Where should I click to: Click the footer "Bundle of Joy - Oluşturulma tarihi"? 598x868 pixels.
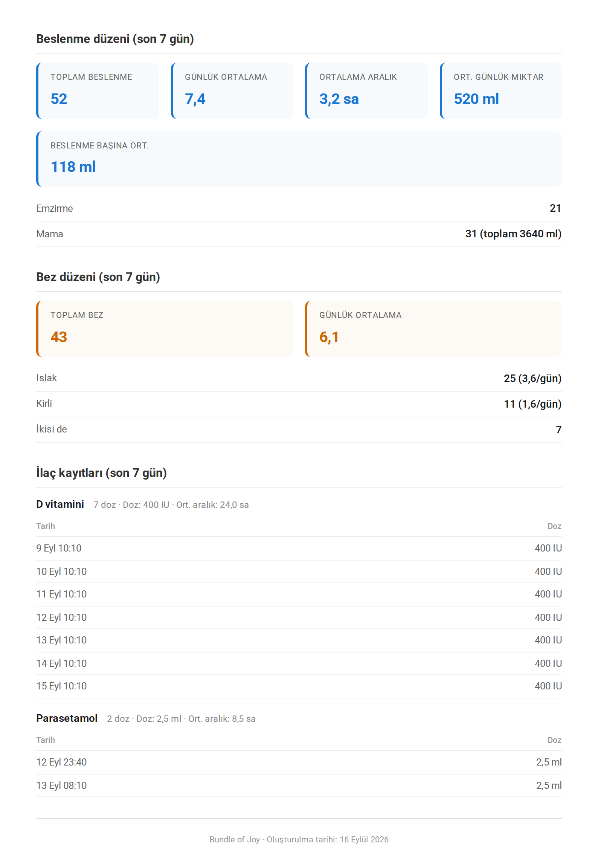(273, 839)
